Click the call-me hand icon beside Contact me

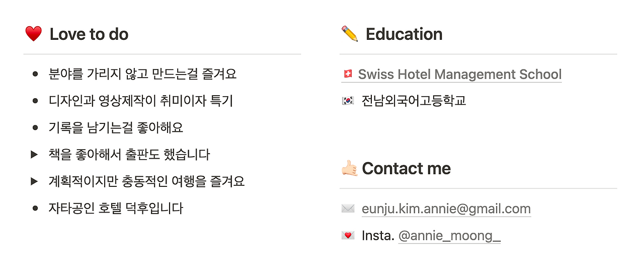[x=349, y=168]
